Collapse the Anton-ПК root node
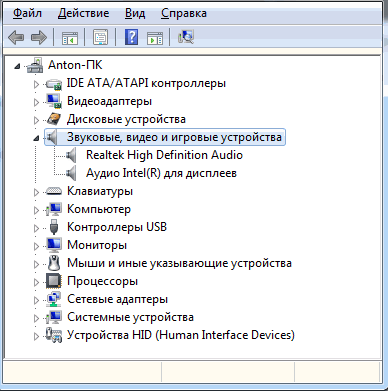The image size is (388, 391). point(17,67)
